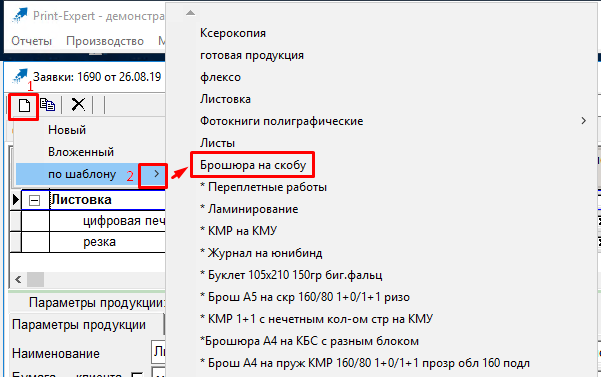This screenshot has width=601, height=377.
Task: Choose * Брош А5 на скр template
Action: tap(305, 297)
